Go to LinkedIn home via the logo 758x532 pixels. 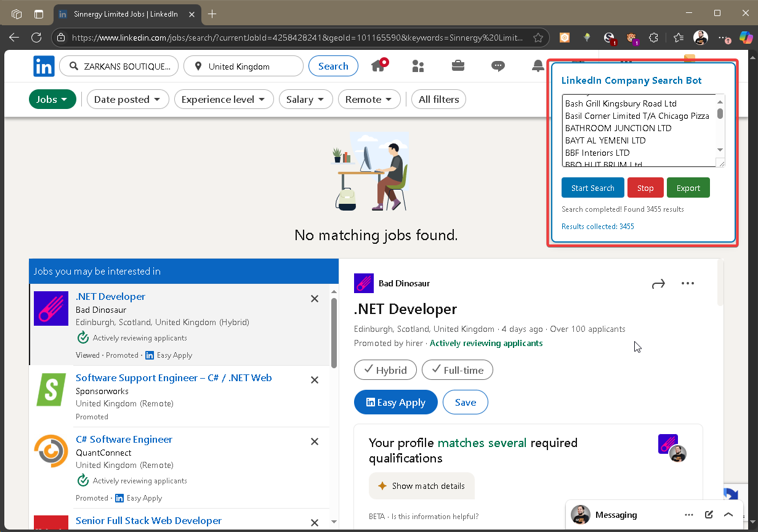(44, 66)
